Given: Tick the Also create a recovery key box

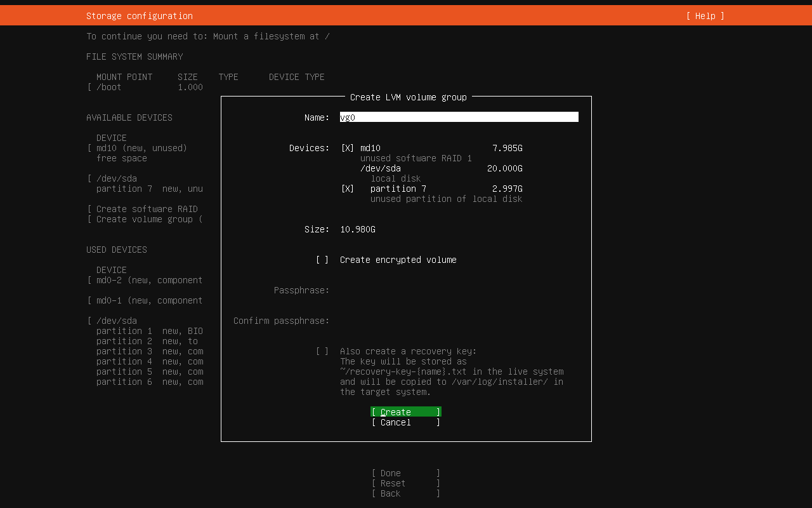Looking at the screenshot, I should pyautogui.click(x=322, y=351).
